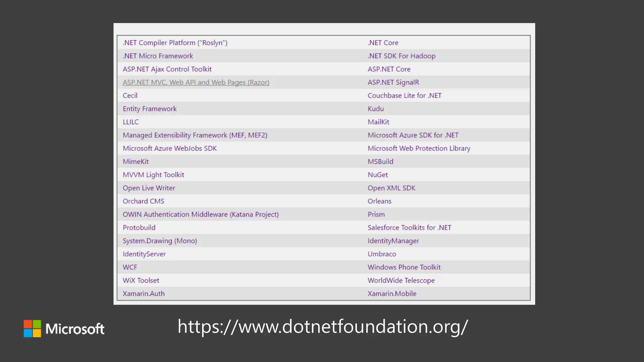Open the Xamarin.Auth link
Viewport: 644px width, 362px height.
144,293
